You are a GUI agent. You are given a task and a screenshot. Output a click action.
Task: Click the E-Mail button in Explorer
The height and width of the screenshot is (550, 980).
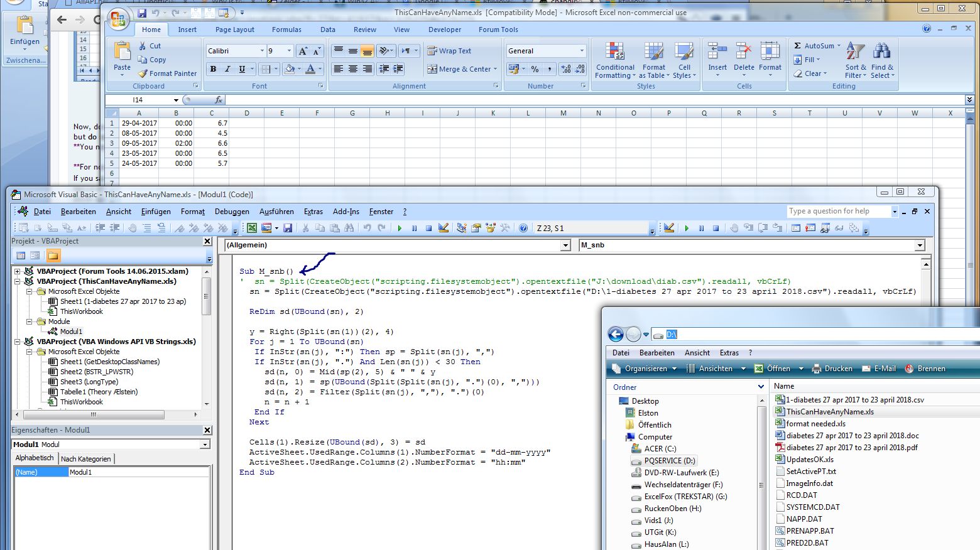tap(879, 369)
